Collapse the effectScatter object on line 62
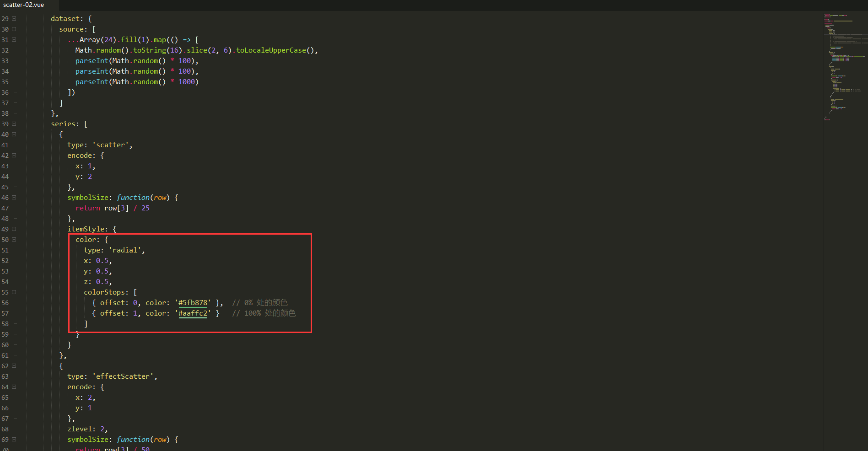This screenshot has width=868, height=451. click(14, 366)
